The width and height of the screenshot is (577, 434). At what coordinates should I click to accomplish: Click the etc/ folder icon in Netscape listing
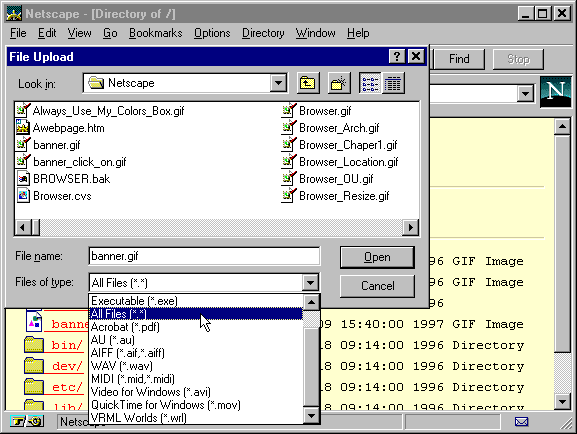tap(34, 387)
